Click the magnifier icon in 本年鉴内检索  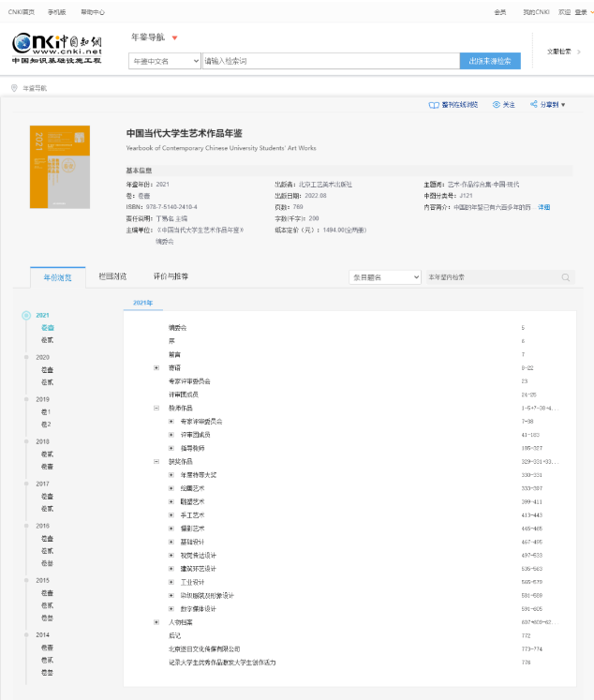(x=566, y=277)
